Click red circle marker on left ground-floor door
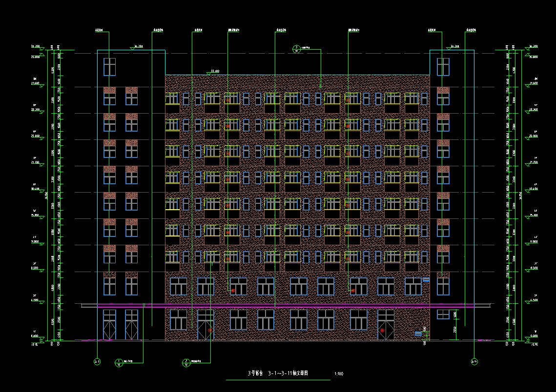This screenshot has height=392, width=556. coord(210,331)
